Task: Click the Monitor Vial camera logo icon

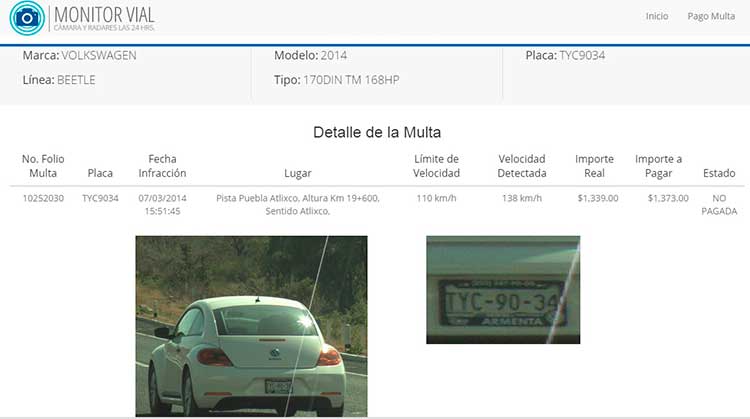Action: [27, 18]
